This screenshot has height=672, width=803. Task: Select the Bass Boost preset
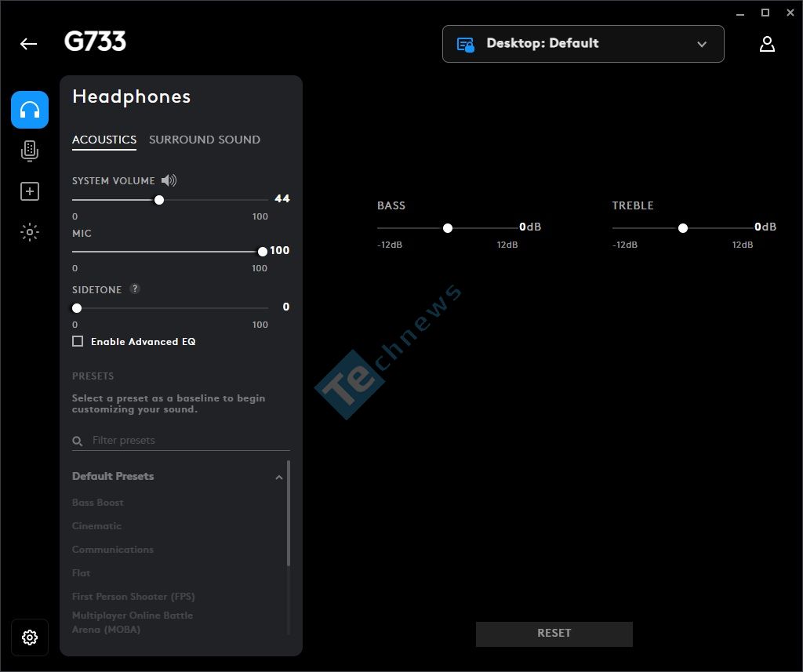tap(98, 503)
